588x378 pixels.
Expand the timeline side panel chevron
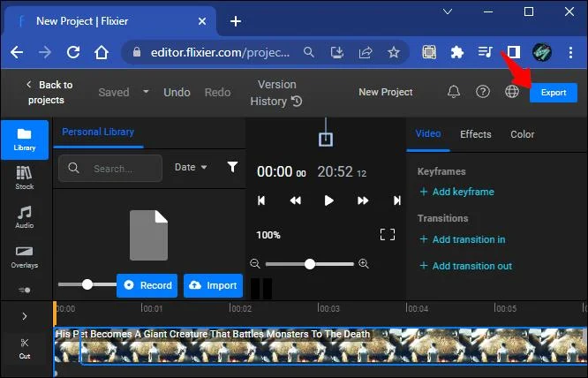[25, 316]
